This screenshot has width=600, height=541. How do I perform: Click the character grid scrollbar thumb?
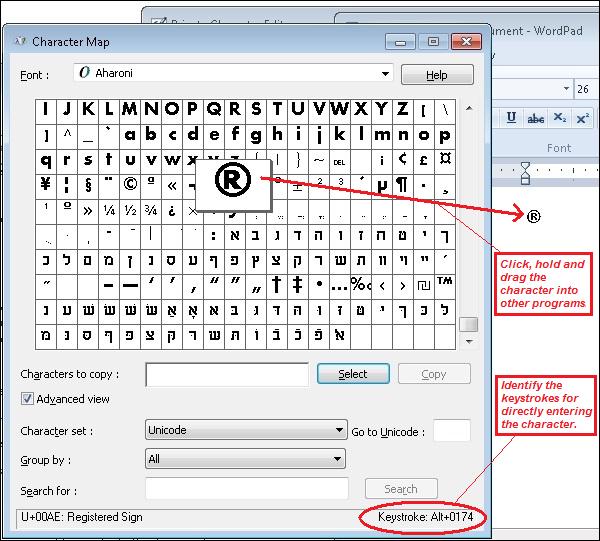468,325
